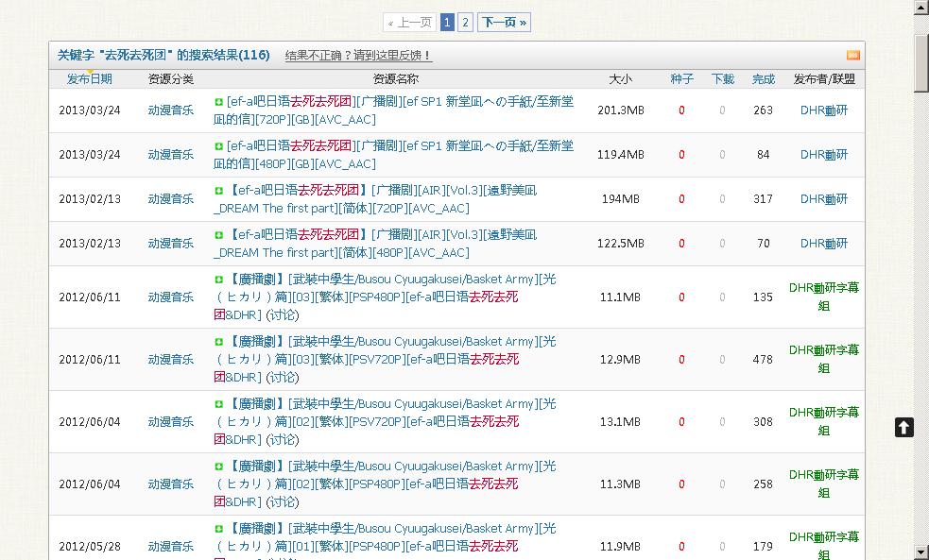Click 动漫音乐 category in 12.9MB row
Image resolution: width=929 pixels, height=560 pixels.
click(x=171, y=359)
